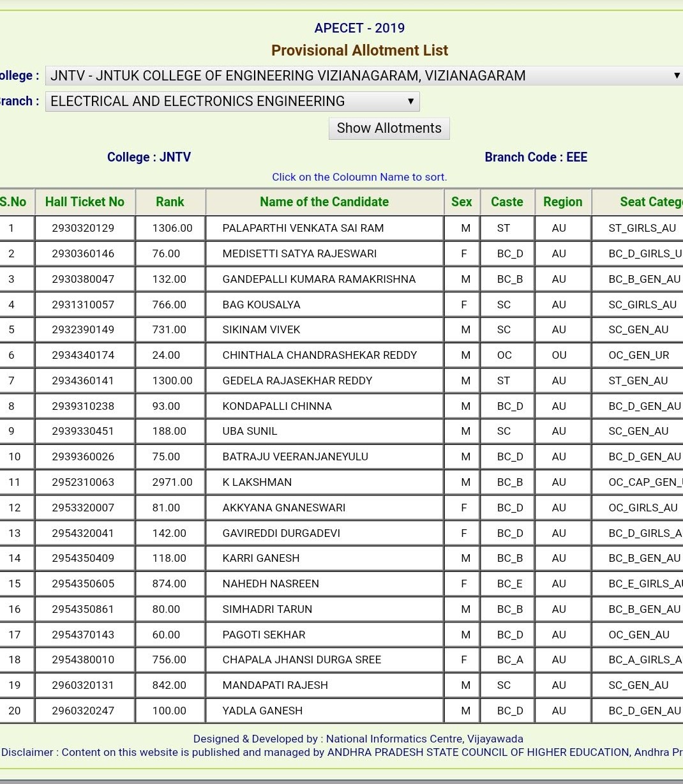Image resolution: width=683 pixels, height=784 pixels.
Task: Select name GAVIREDDI DURGADEVI
Action: click(281, 533)
